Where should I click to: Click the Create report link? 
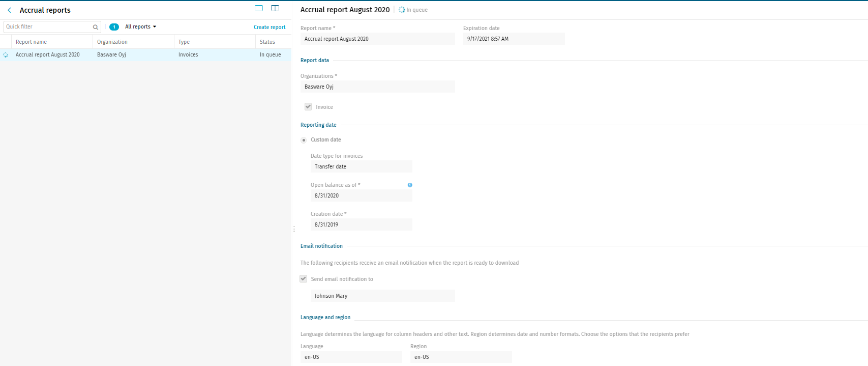click(270, 27)
